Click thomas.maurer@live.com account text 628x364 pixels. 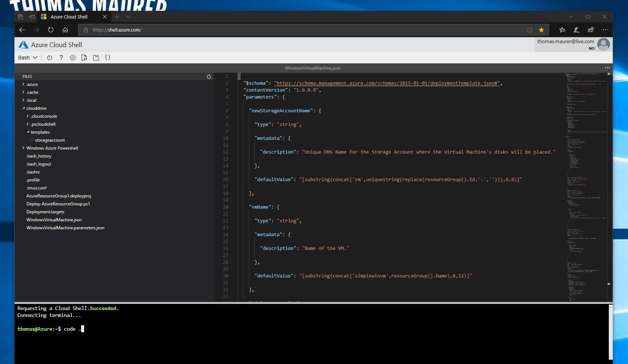point(566,41)
